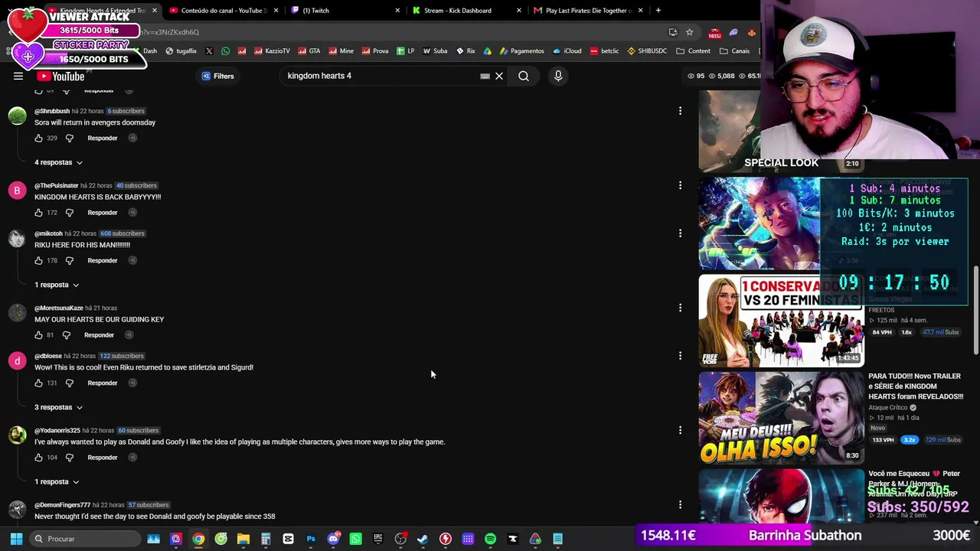The width and height of the screenshot is (980, 551).
Task: Open the KazzioTV bookmark
Action: (x=271, y=51)
